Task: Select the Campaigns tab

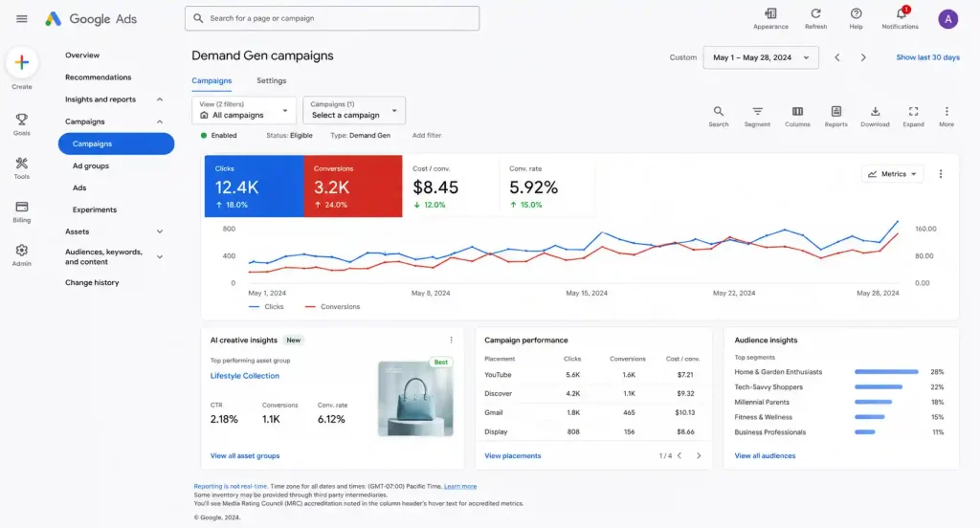Action: [x=212, y=80]
